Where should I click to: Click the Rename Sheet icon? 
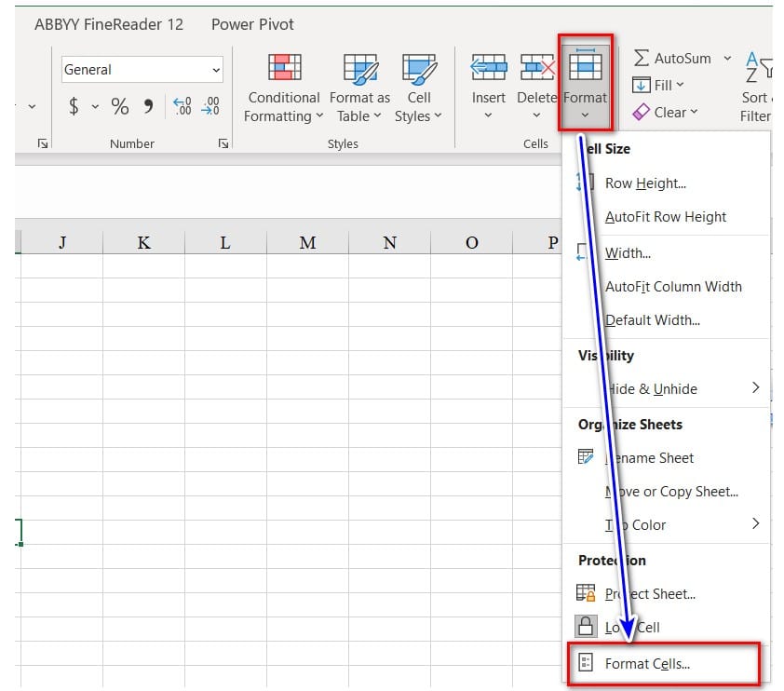click(586, 456)
